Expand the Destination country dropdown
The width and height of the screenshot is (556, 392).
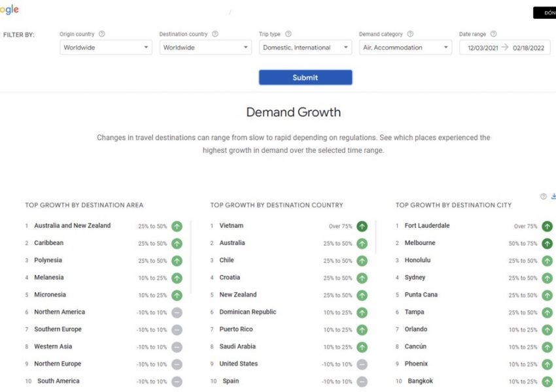click(x=205, y=48)
